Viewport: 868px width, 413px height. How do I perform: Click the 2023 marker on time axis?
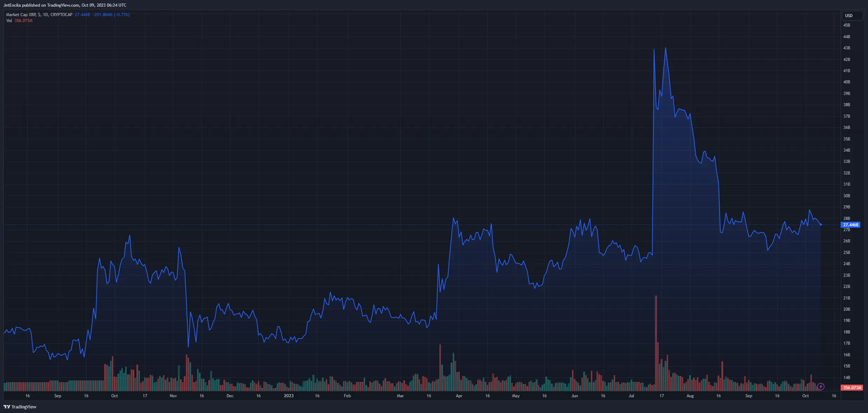pos(289,396)
